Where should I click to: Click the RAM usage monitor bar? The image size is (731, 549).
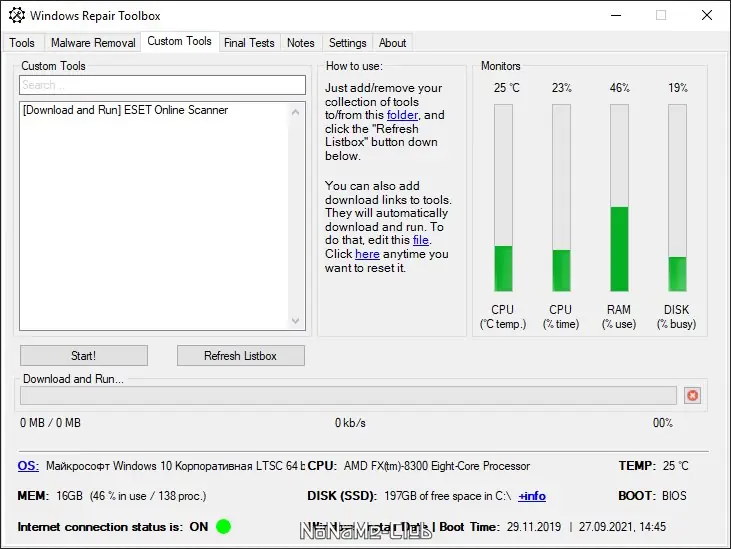619,198
